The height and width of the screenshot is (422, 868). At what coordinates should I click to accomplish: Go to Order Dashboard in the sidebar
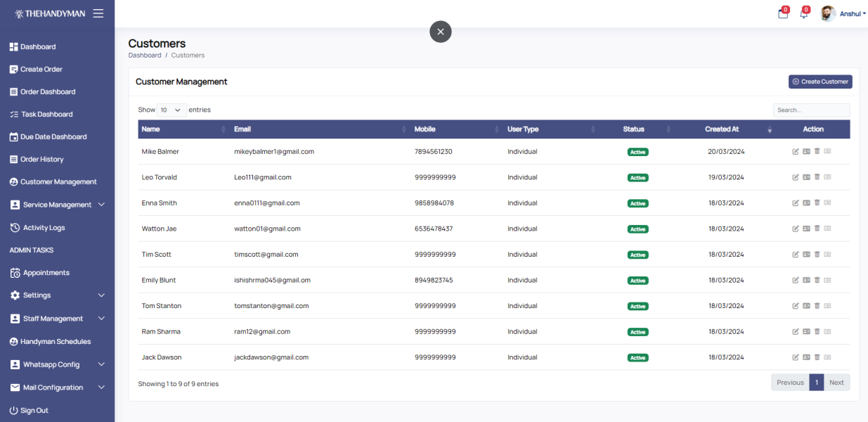tap(47, 92)
